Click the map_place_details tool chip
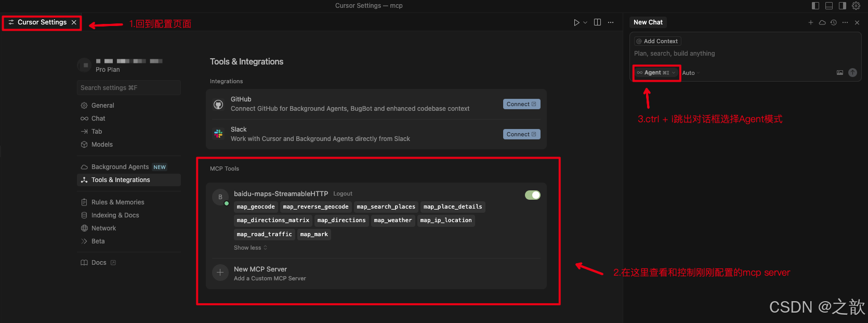868x323 pixels. [453, 207]
